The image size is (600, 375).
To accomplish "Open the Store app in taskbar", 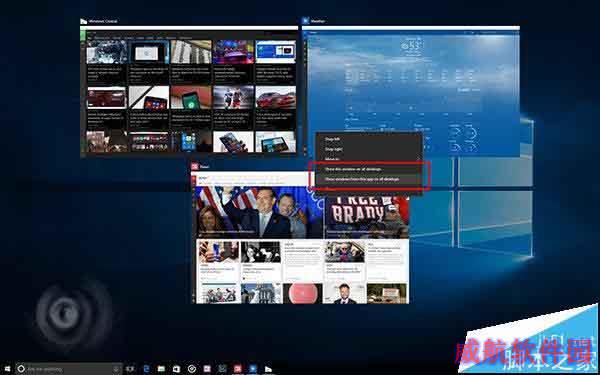I will (176, 369).
